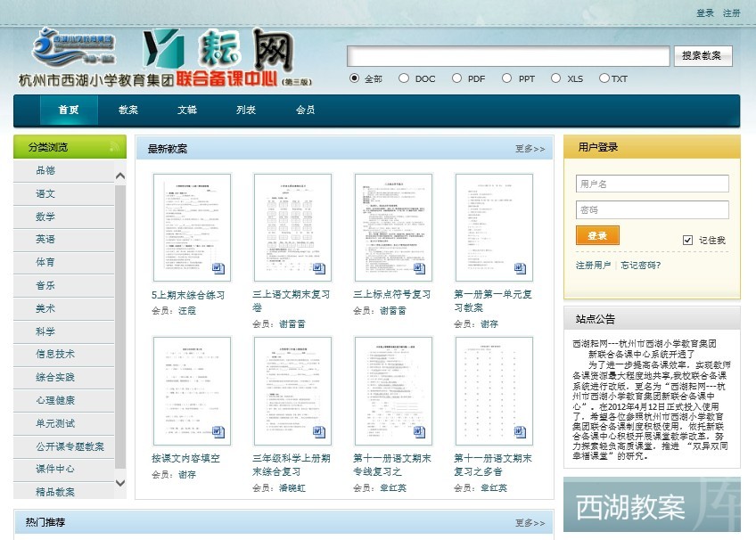Open the 教案 navigation tab

[128, 110]
